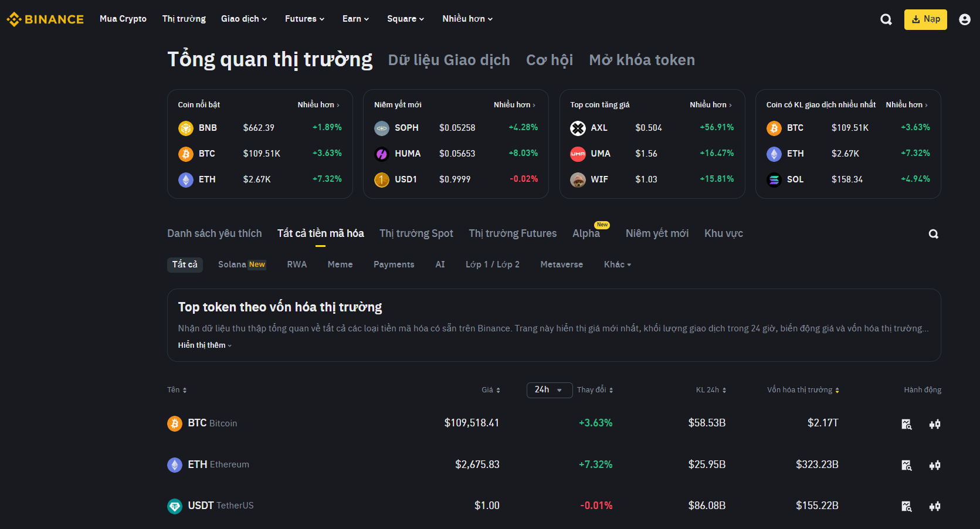Click the BNB coin icon in Coin nổi bật
Screen dimensions: 980x529
(x=186, y=128)
